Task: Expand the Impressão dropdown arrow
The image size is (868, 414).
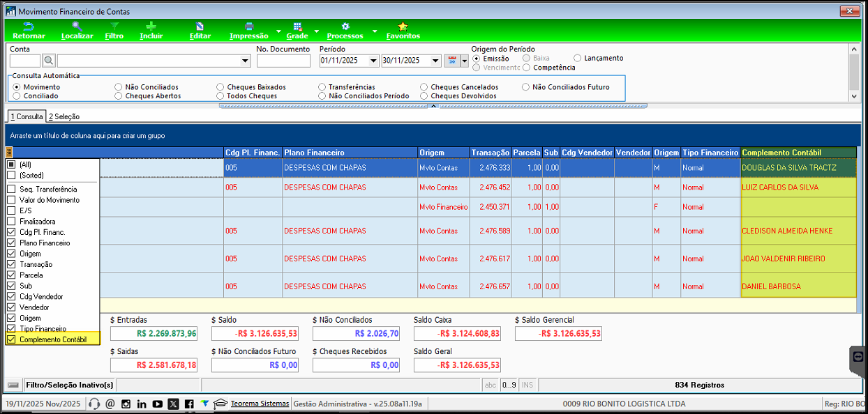Action: (x=278, y=31)
